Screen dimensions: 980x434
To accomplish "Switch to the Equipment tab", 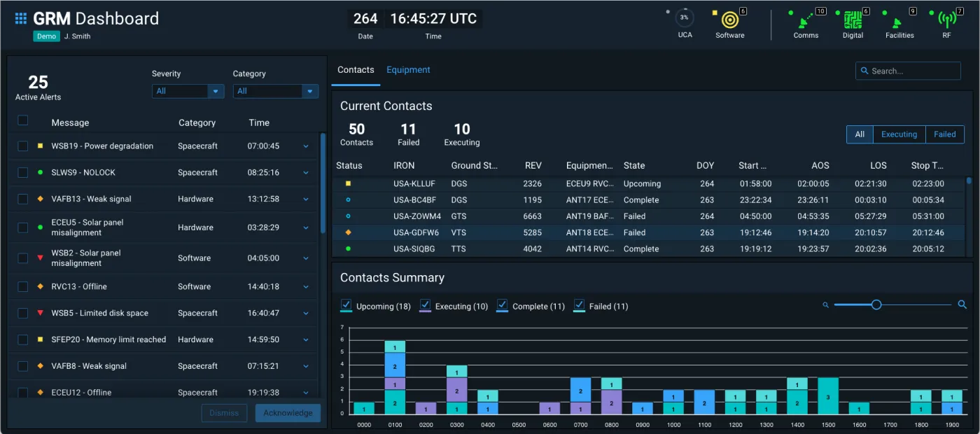I will coord(408,70).
